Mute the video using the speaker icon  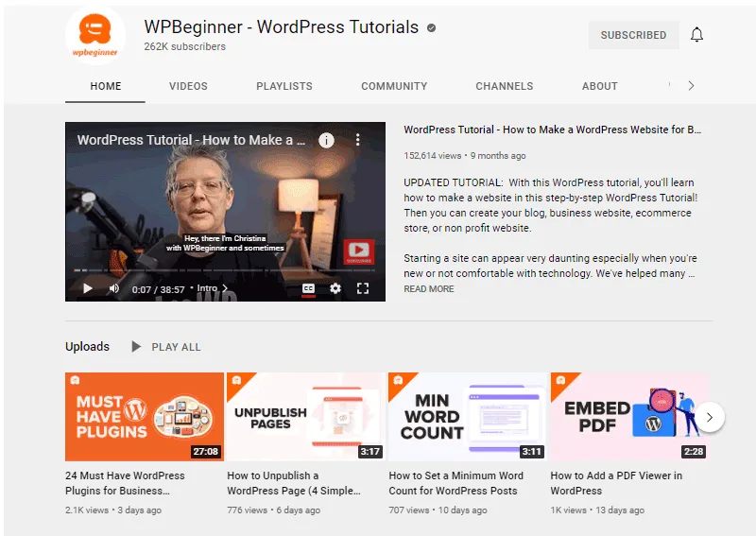114,288
